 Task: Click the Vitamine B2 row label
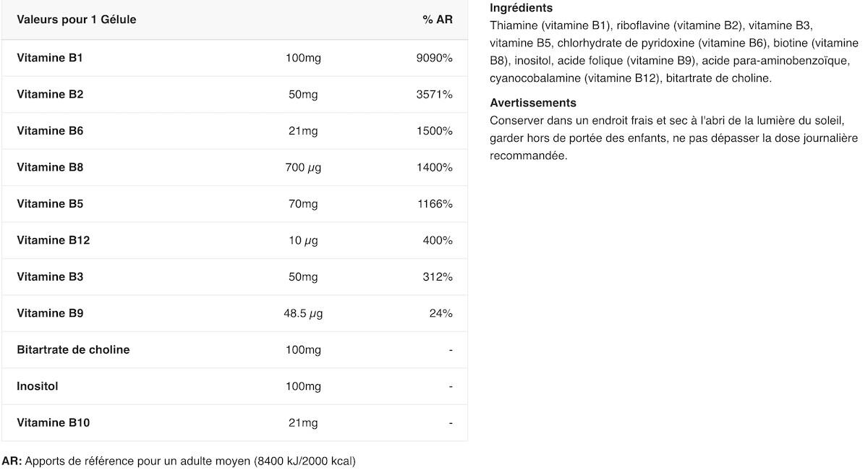pyautogui.click(x=50, y=94)
